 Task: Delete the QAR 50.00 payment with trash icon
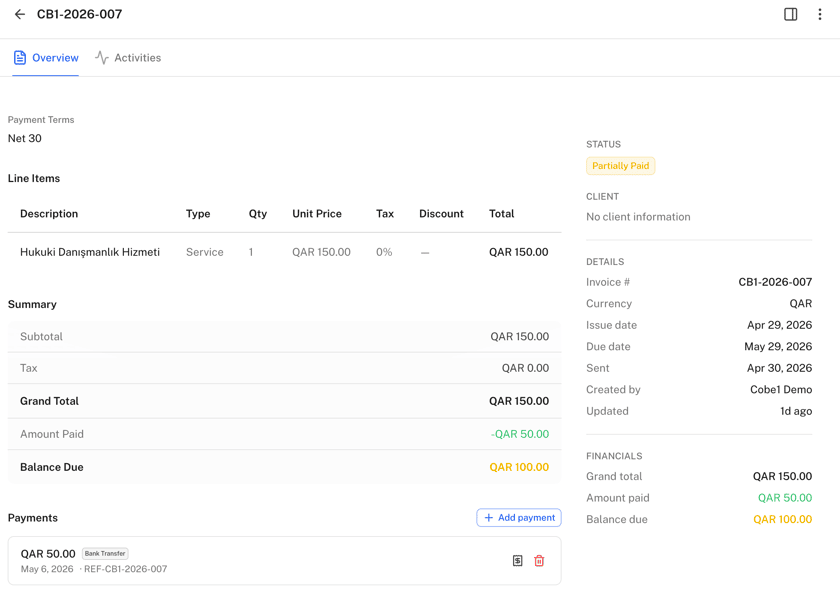click(x=539, y=561)
